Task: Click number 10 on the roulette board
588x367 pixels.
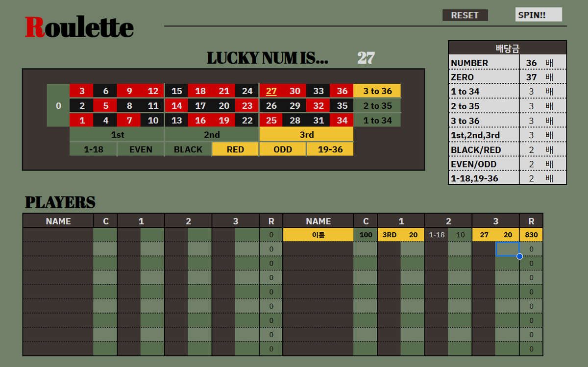Action: click(x=153, y=120)
